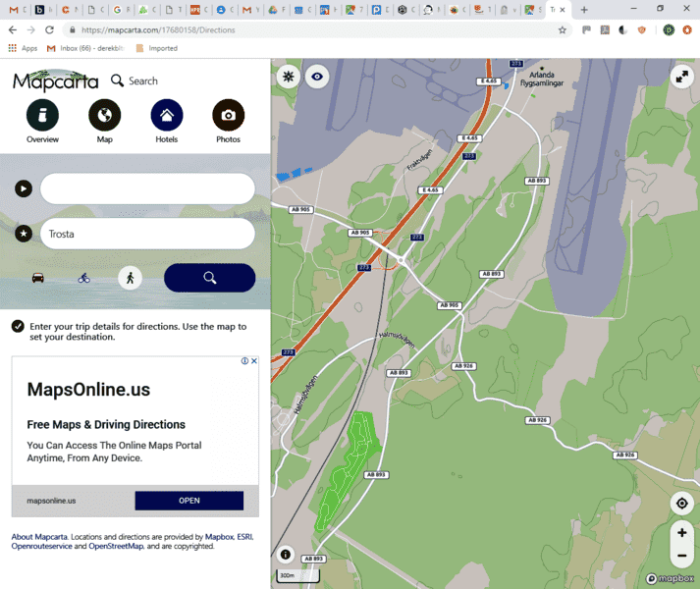Open the Openrouteservice link
The image size is (700, 589).
[x=44, y=546]
